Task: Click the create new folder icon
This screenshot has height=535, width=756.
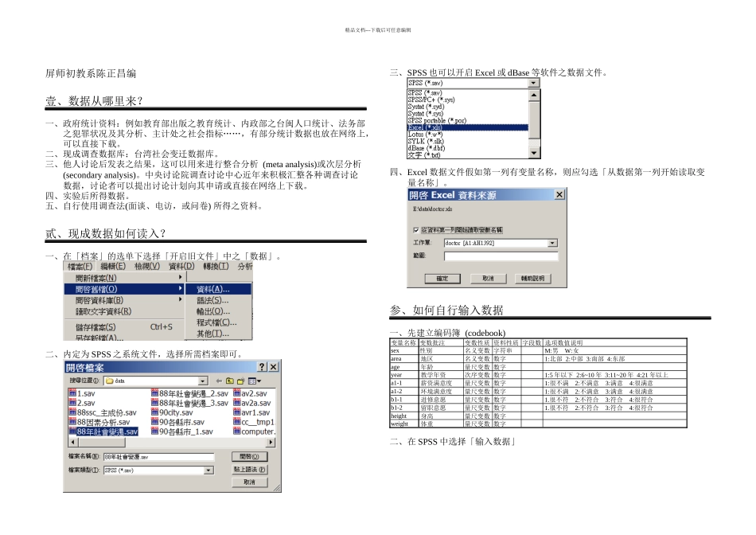Action: (240, 381)
